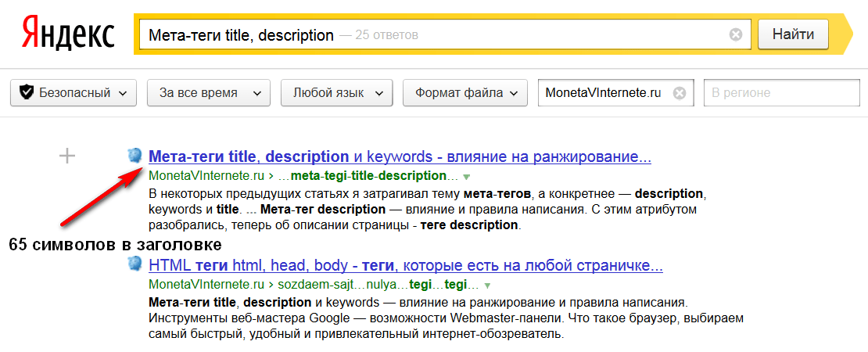Open the Мета-теги title, description result link
Screen dimensions: 868x352
pyautogui.click(x=399, y=156)
